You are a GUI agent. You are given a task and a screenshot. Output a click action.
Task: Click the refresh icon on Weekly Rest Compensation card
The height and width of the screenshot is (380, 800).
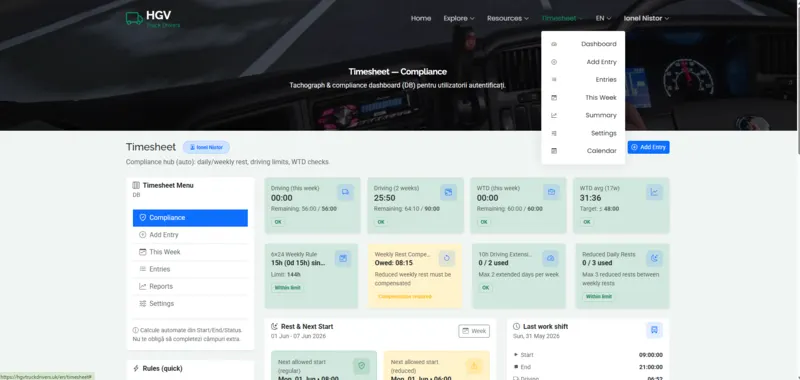(x=446, y=258)
